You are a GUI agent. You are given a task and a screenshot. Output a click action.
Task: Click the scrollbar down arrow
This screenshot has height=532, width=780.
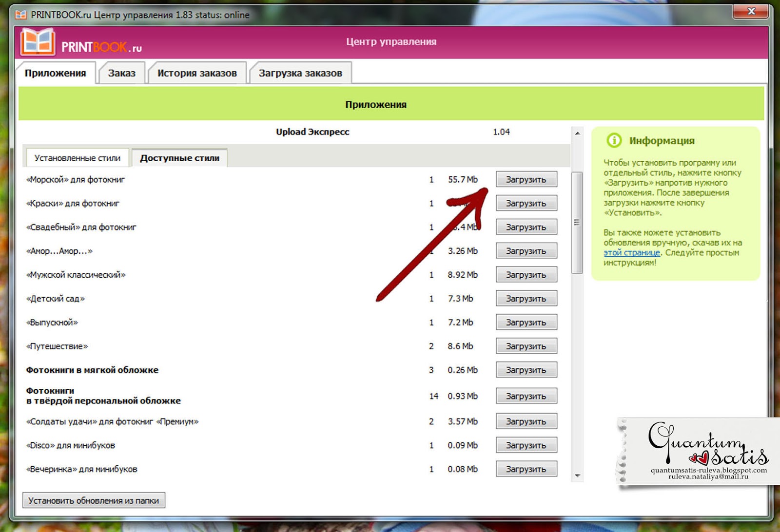(577, 476)
